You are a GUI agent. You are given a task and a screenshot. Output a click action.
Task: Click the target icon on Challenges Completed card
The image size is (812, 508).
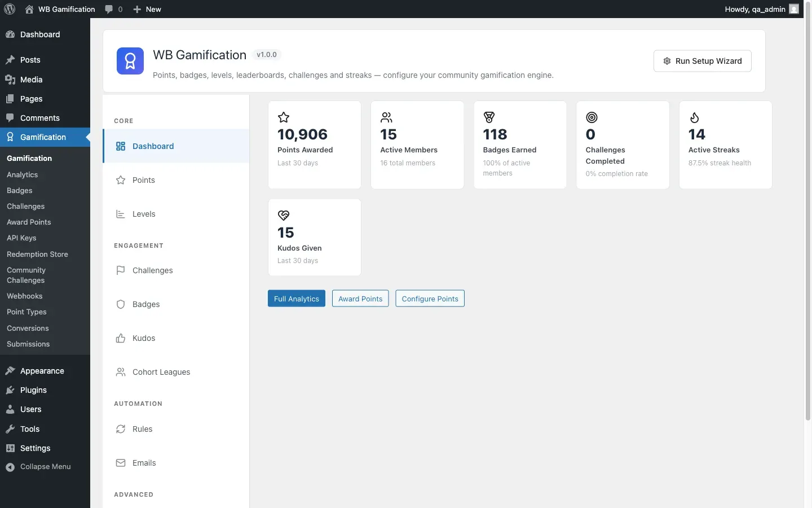coord(592,117)
